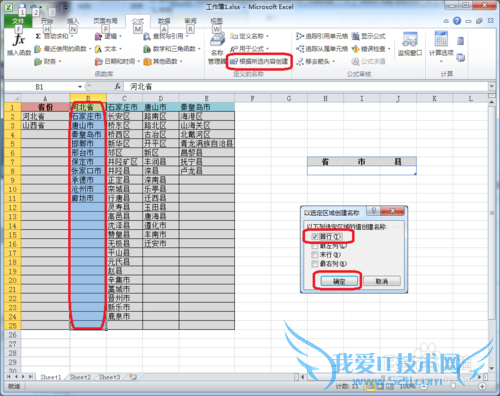The height and width of the screenshot is (396, 500).
Task: Click 错误检查 button
Action: 371,49
